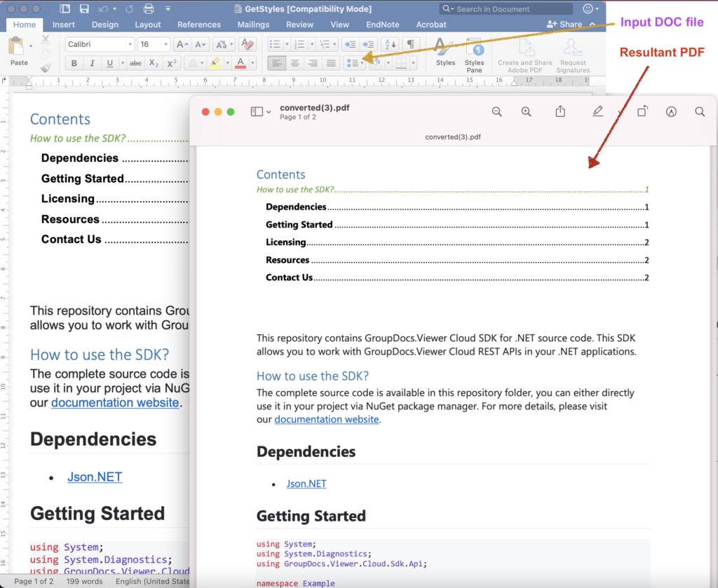Image resolution: width=718 pixels, height=588 pixels.
Task: Rotate the PDF page in Preview
Action: (642, 111)
